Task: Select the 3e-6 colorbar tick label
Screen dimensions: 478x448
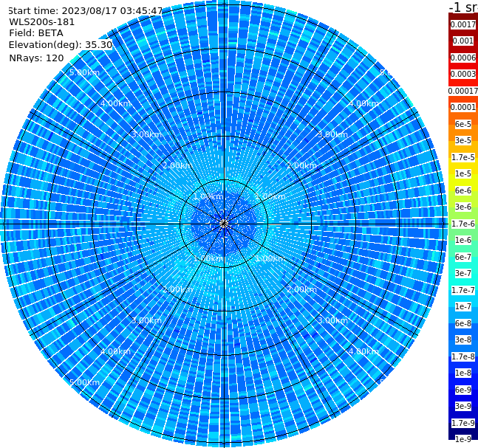Action: pyautogui.click(x=463, y=207)
